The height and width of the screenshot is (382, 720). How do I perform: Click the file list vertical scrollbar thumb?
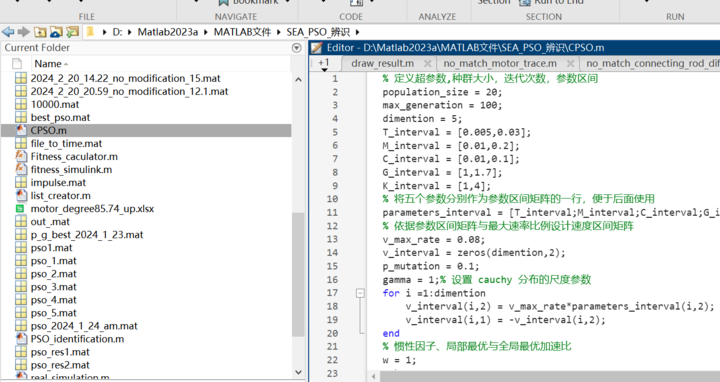pos(298,275)
